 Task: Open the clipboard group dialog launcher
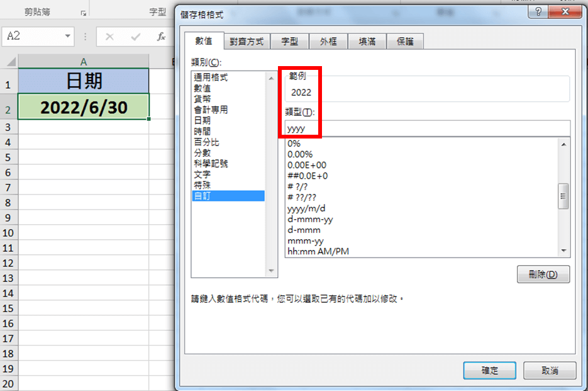click(83, 13)
